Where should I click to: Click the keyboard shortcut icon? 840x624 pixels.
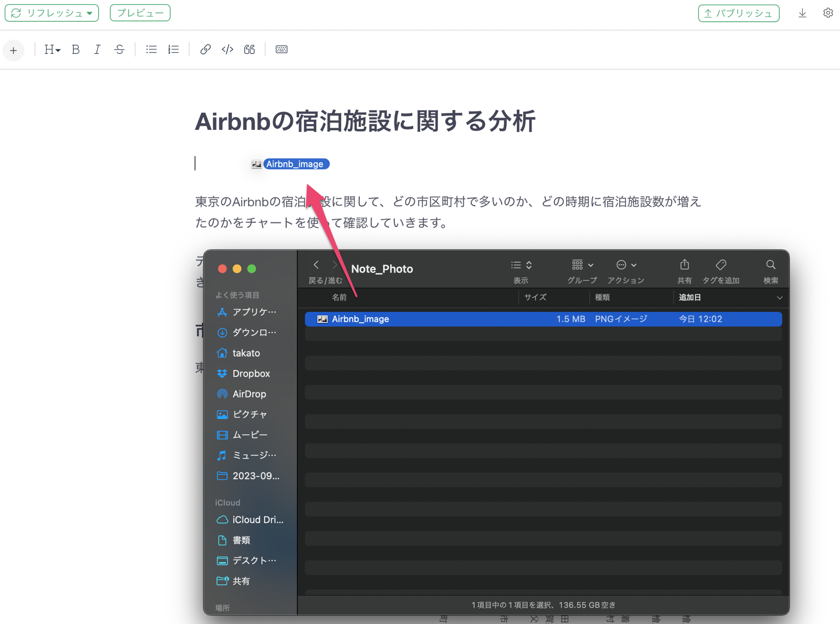coord(282,49)
